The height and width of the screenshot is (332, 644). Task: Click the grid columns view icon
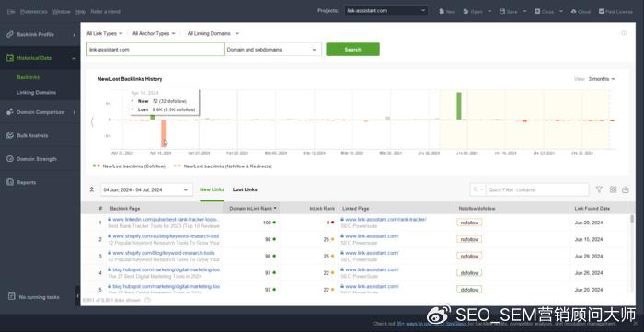pyautogui.click(x=613, y=189)
